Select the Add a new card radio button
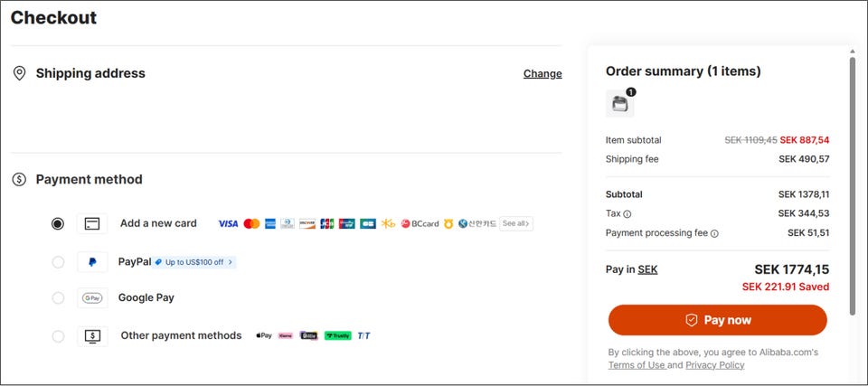 (x=58, y=223)
